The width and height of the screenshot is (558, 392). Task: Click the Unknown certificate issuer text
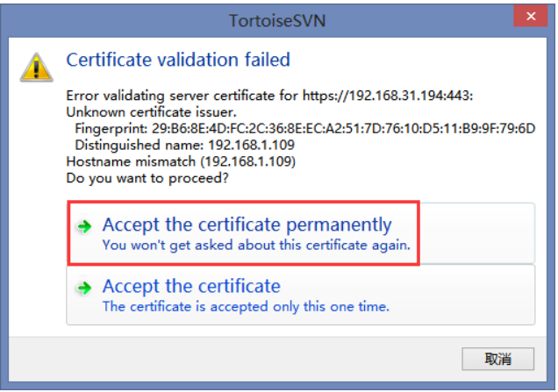151,112
